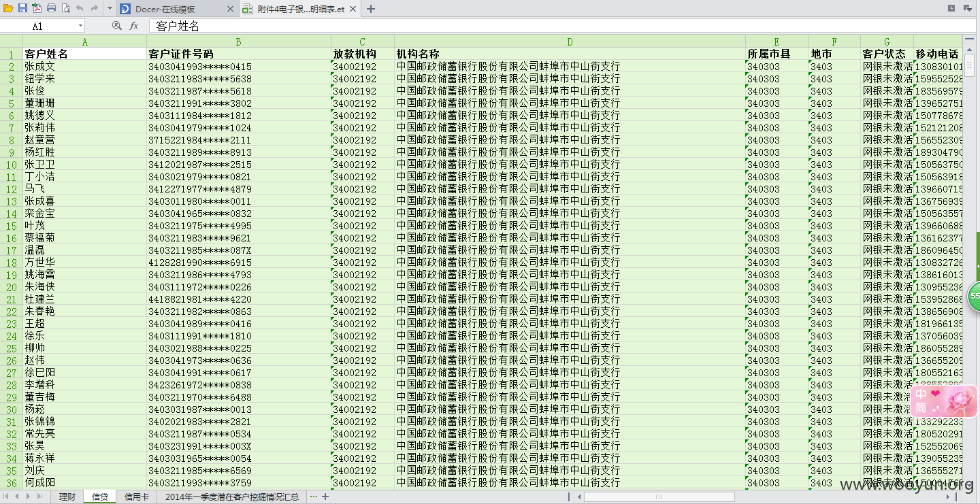Viewport: 980px width, 504px height.
Task: Undo the last action
Action: click(80, 8)
